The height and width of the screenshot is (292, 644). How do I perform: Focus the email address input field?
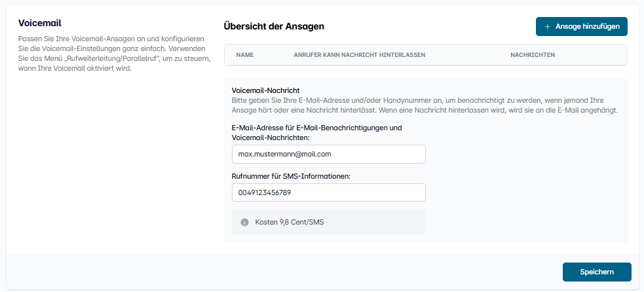click(x=329, y=154)
